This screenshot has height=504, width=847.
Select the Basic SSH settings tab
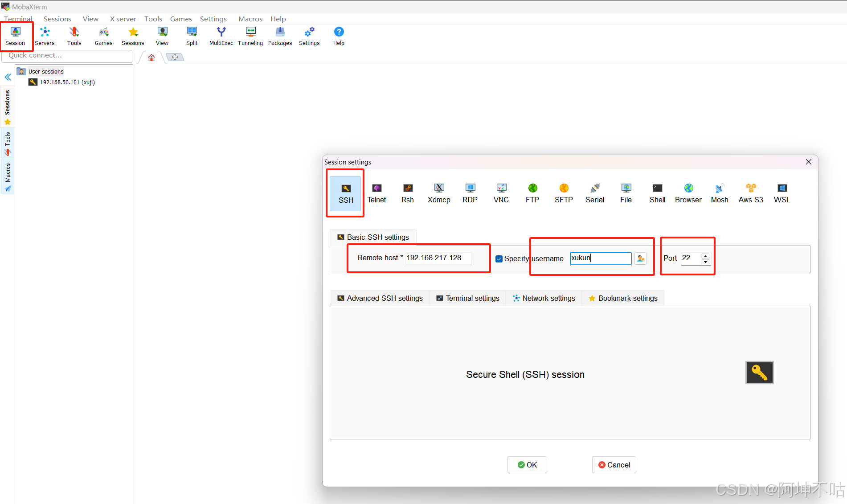(373, 237)
